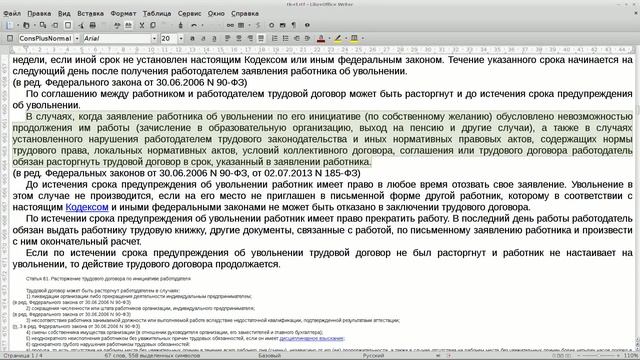Screen dimensions: 640x360
Task: Expand the background color dropdown arrow
Action: 363,38
